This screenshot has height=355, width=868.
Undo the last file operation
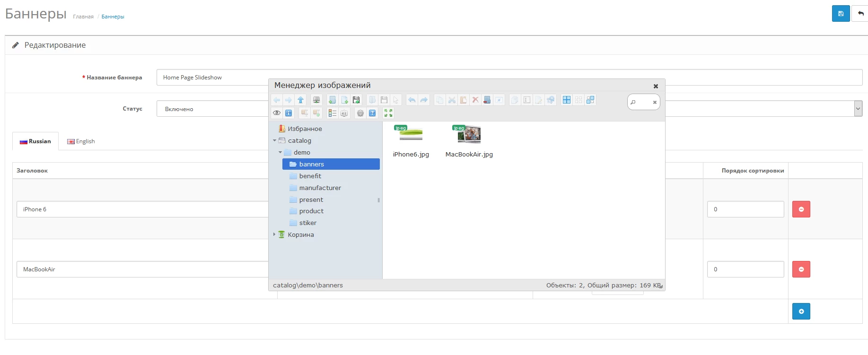tap(412, 100)
